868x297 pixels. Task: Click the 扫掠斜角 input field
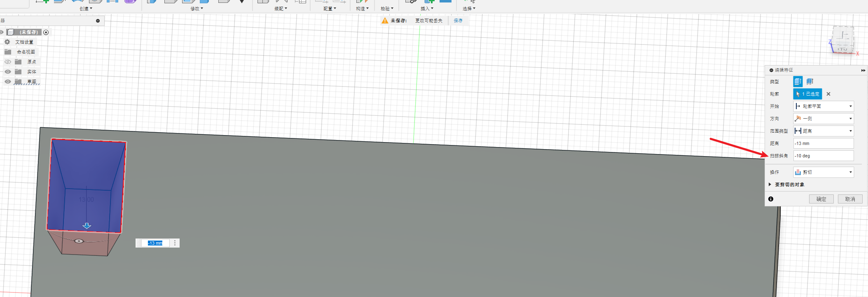pyautogui.click(x=823, y=156)
